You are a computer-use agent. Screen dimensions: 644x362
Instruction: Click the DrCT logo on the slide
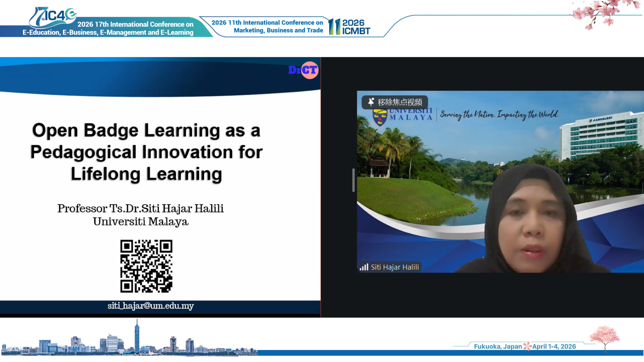click(x=303, y=70)
